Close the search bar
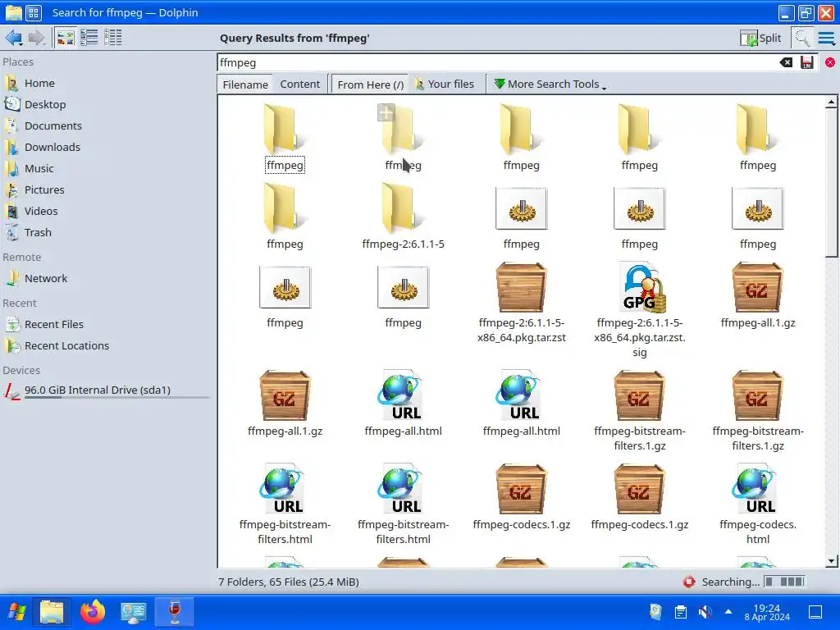The height and width of the screenshot is (630, 840). [830, 62]
